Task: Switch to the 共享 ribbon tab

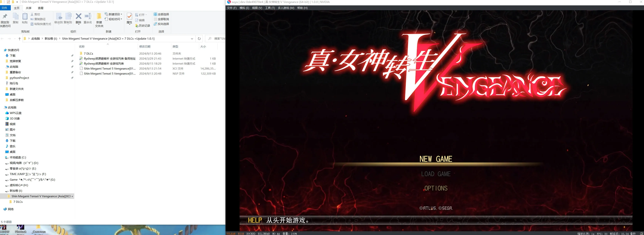Action: coord(28,8)
